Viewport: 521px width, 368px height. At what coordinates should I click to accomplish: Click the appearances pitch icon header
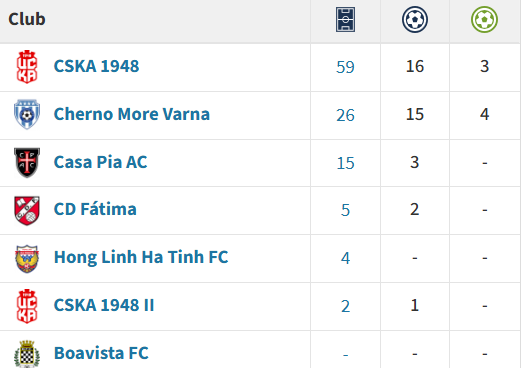tap(345, 20)
